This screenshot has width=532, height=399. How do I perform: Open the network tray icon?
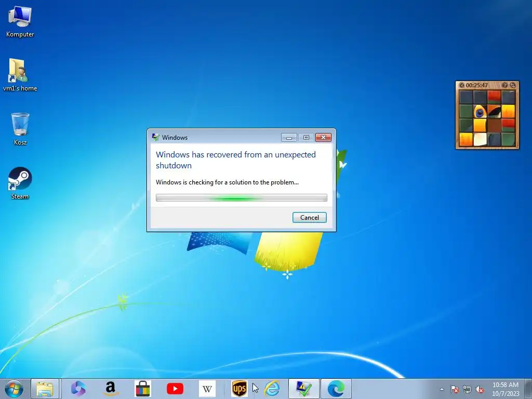pyautogui.click(x=467, y=389)
